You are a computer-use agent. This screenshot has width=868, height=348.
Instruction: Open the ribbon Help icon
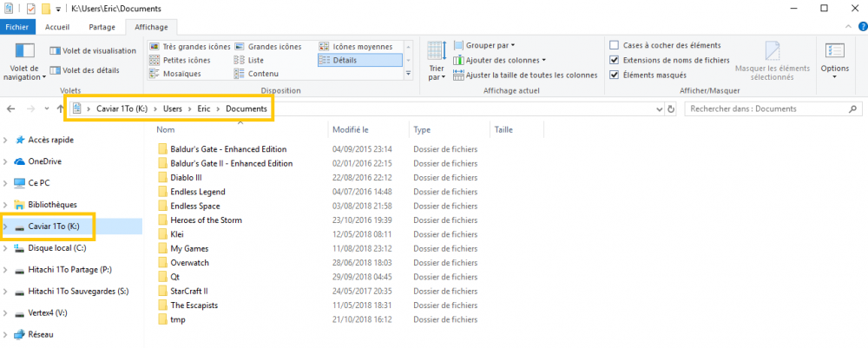point(863,26)
